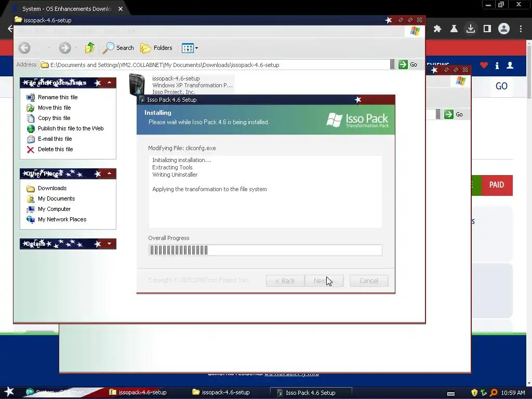
Task: Click the Publish to Web globe icon
Action: click(31, 129)
